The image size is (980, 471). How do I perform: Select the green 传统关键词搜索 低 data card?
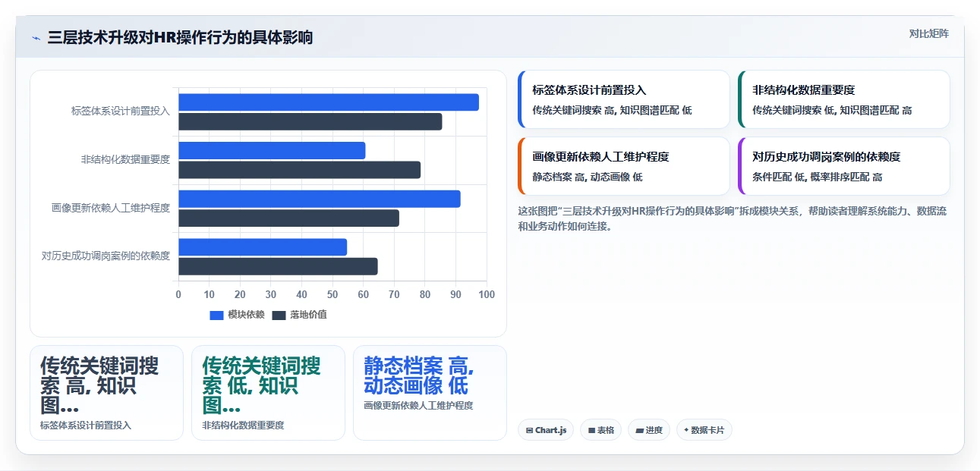coord(268,393)
